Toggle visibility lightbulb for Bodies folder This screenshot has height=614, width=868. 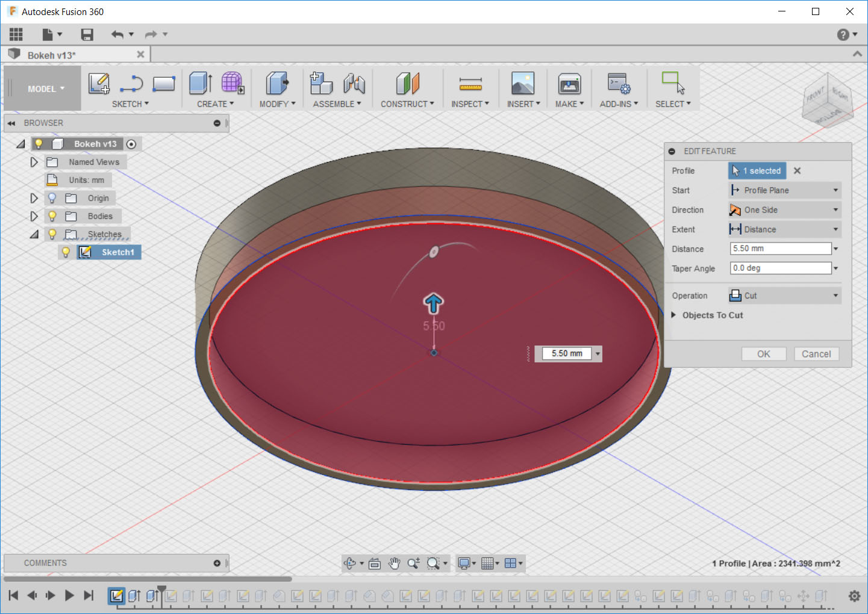(52, 216)
